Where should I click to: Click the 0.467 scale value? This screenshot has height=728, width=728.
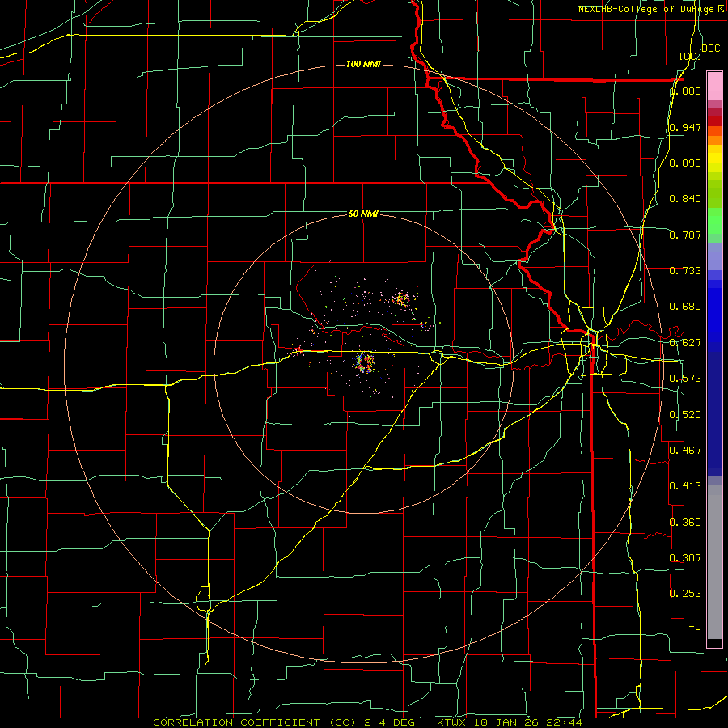click(x=685, y=451)
